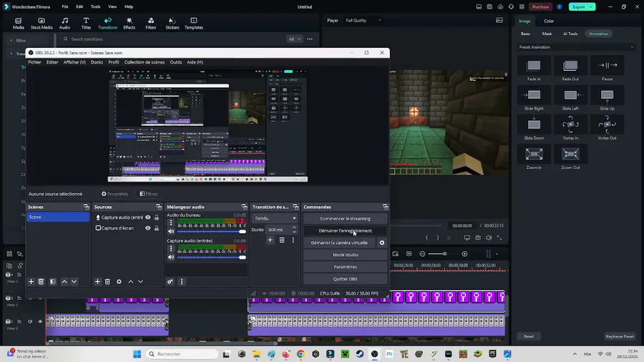Switch to the Color tab
This screenshot has height=362, width=644.
pyautogui.click(x=548, y=21)
